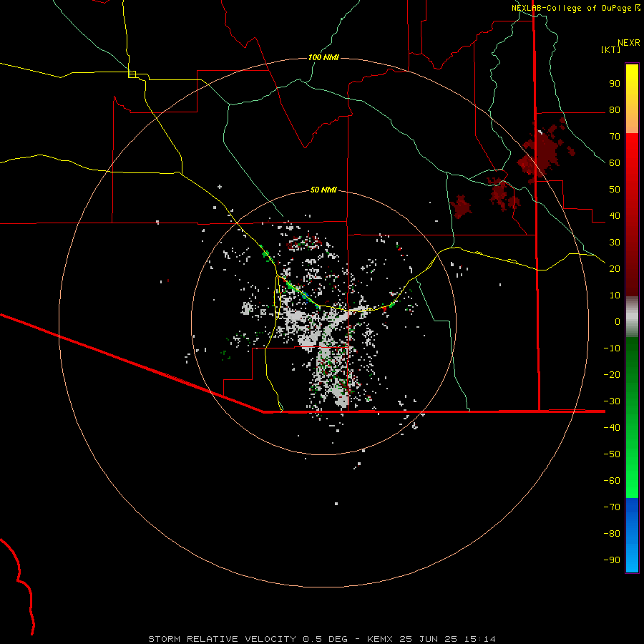The height and width of the screenshot is (644, 644).
Task: Click the NEXLAB-College of DuPage watermark text
Action: [571, 8]
